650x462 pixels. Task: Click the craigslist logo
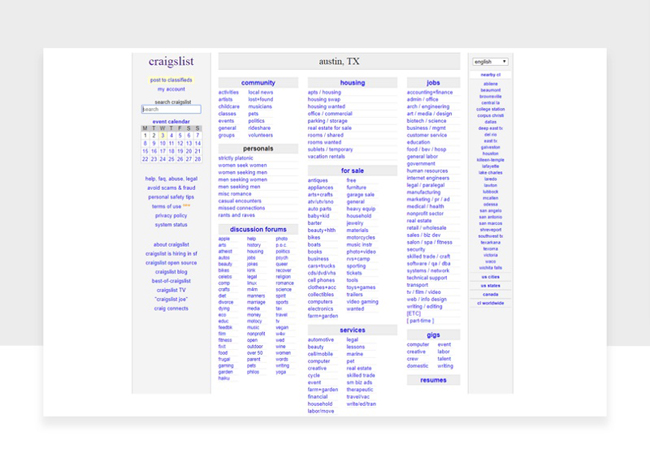(x=171, y=62)
